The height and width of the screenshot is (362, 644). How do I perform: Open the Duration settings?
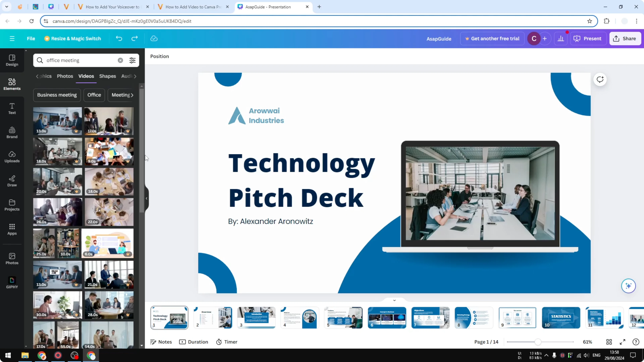point(194,342)
